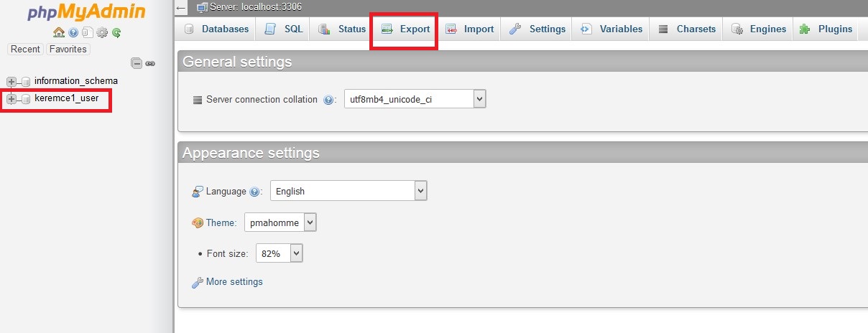The width and height of the screenshot is (868, 333).
Task: Click the link with main panel icon
Action: click(150, 63)
